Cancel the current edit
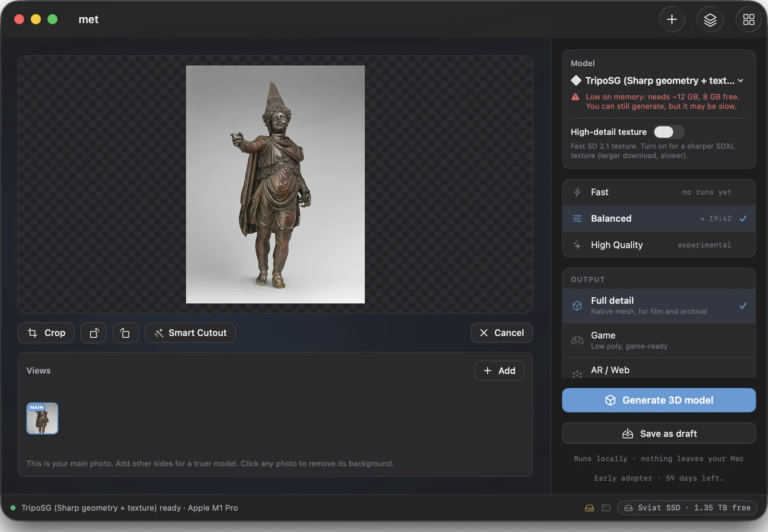 [x=502, y=333]
